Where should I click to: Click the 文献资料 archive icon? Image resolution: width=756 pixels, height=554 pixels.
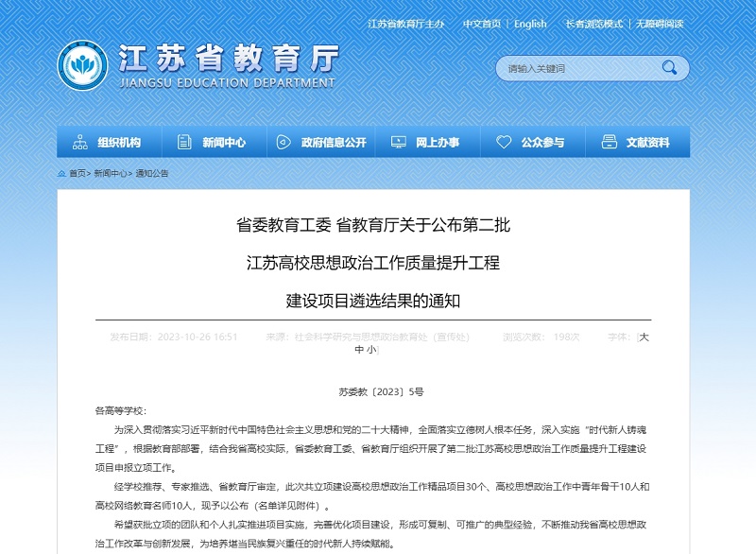[610, 142]
